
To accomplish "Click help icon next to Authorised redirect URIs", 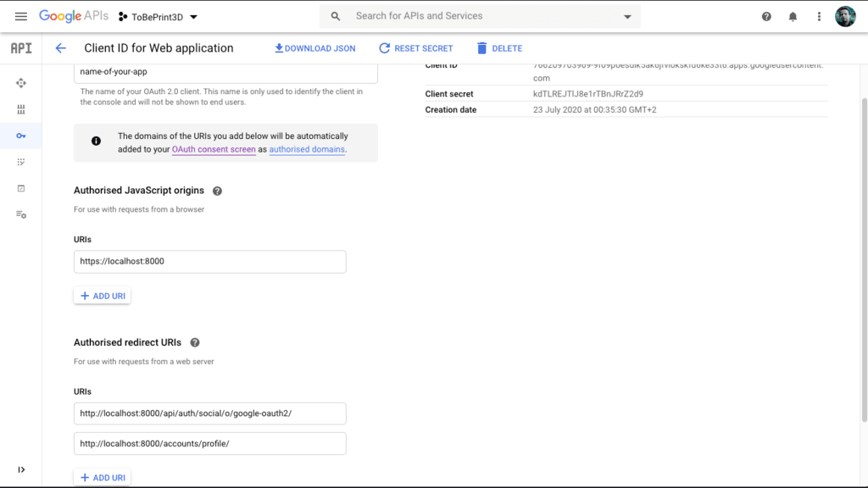I will [x=195, y=343].
